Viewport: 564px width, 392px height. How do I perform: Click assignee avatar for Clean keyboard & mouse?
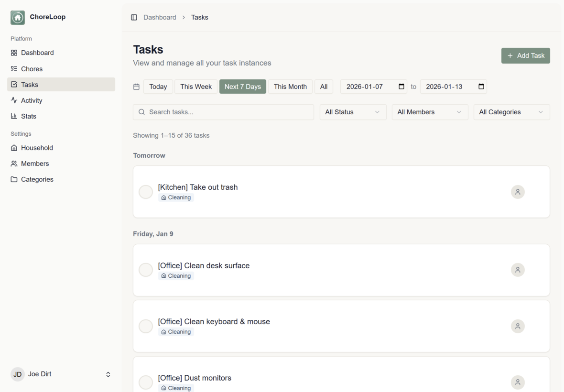pyautogui.click(x=518, y=326)
